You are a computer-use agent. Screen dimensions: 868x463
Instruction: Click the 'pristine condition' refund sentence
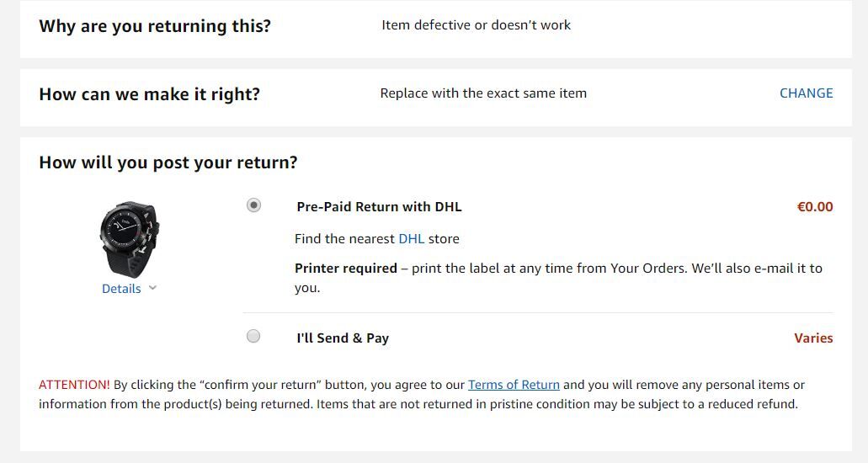556,404
